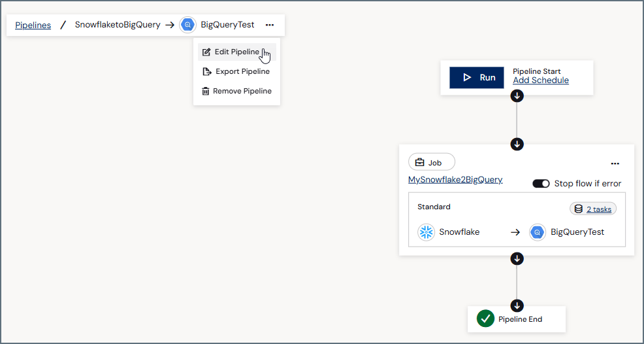Open the Pipelines breadcrumb link
This screenshot has width=644, height=344.
pyautogui.click(x=33, y=25)
